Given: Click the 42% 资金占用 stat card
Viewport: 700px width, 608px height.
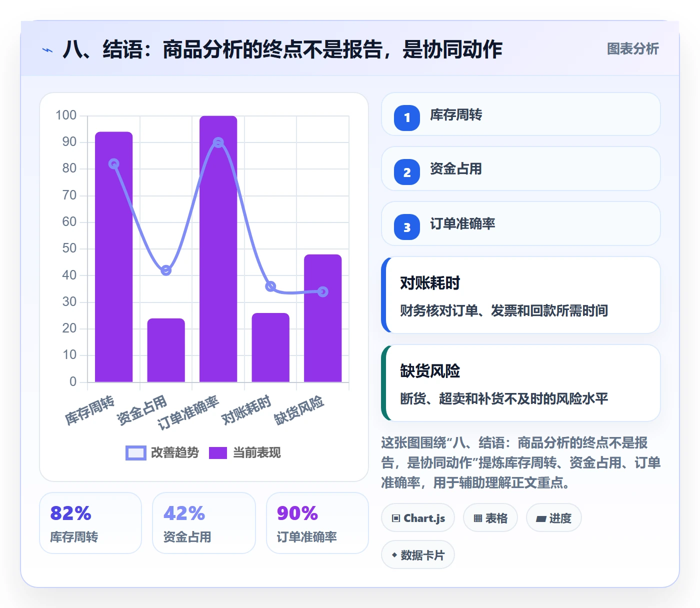Looking at the screenshot, I should pyautogui.click(x=204, y=523).
